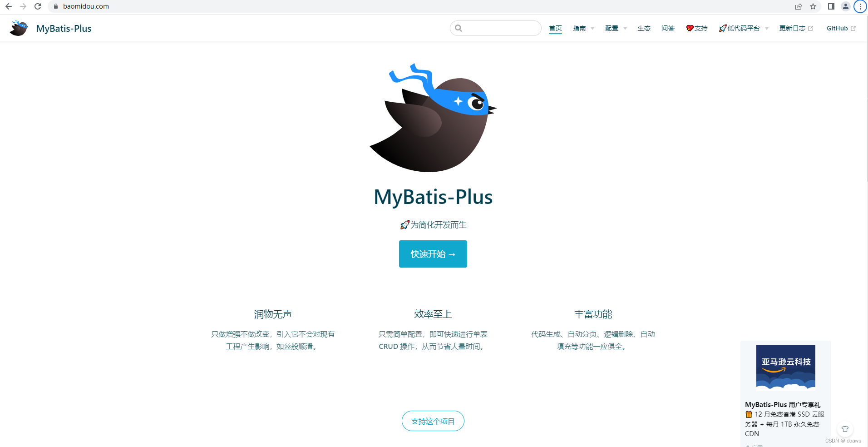The width and height of the screenshot is (868, 447).
Task: Click the 丰富功能 feature heading
Action: click(x=593, y=314)
